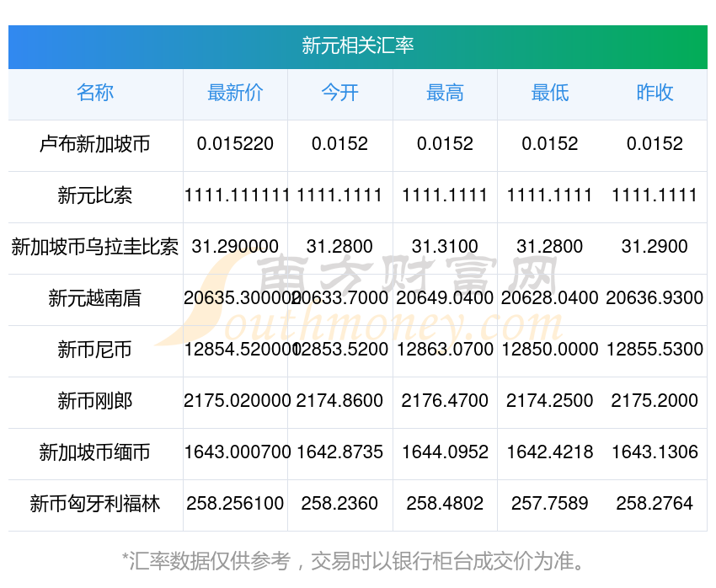716x588 pixels.
Task: Select the 名称 column header
Action: (x=95, y=94)
